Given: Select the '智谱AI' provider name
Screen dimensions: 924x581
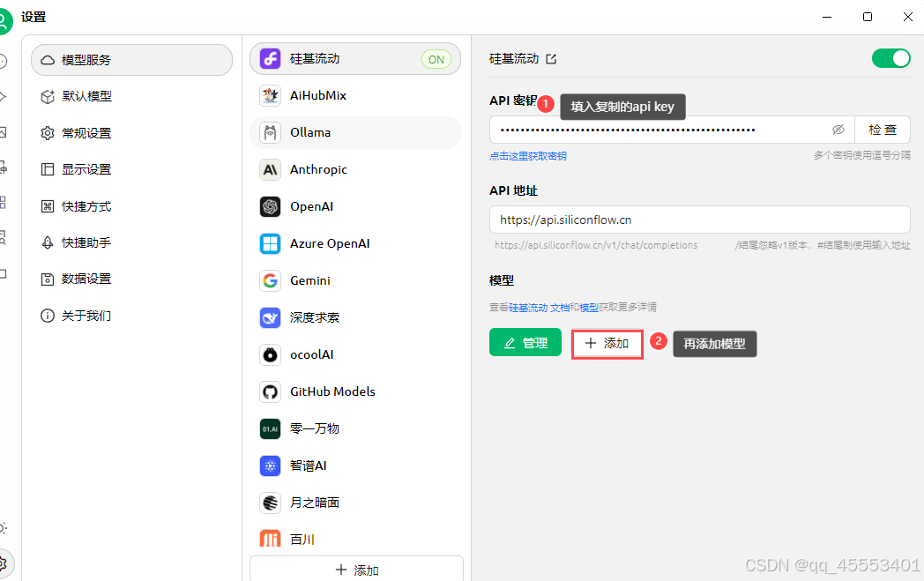Looking at the screenshot, I should [309, 466].
